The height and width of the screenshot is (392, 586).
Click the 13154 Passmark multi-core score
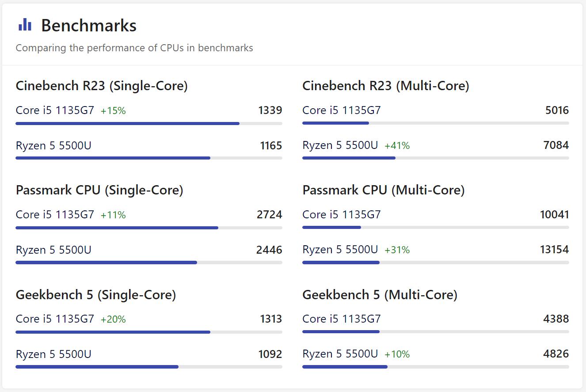coord(554,250)
